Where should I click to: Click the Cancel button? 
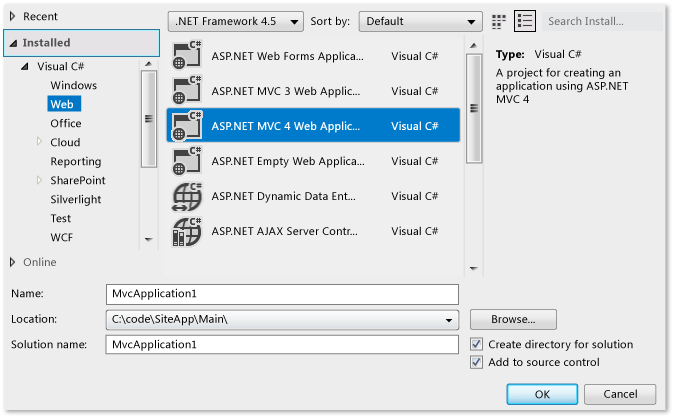(x=620, y=394)
